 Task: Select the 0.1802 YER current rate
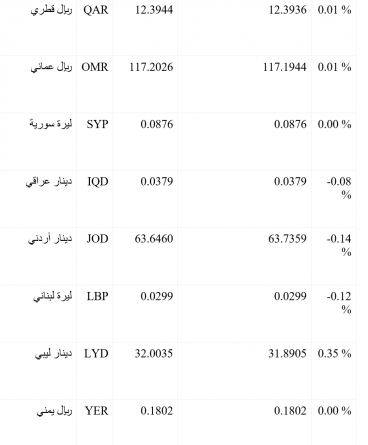pyautogui.click(x=157, y=411)
